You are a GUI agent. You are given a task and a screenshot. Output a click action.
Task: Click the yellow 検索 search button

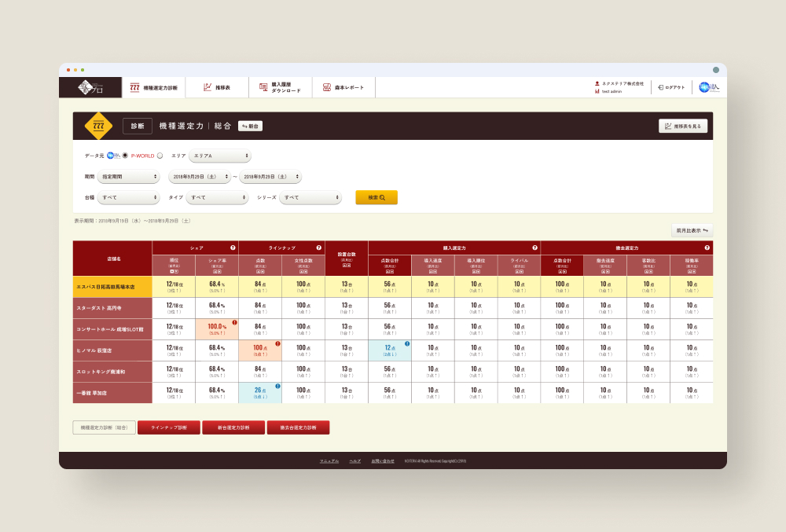tap(376, 197)
